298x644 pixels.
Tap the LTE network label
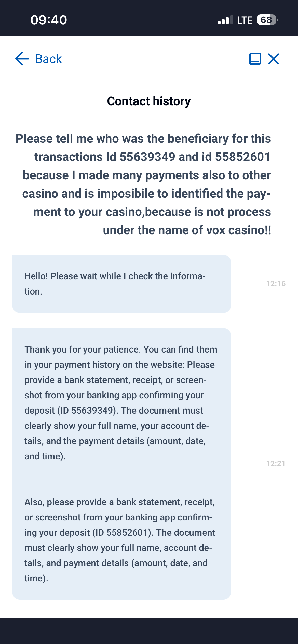coord(245,20)
